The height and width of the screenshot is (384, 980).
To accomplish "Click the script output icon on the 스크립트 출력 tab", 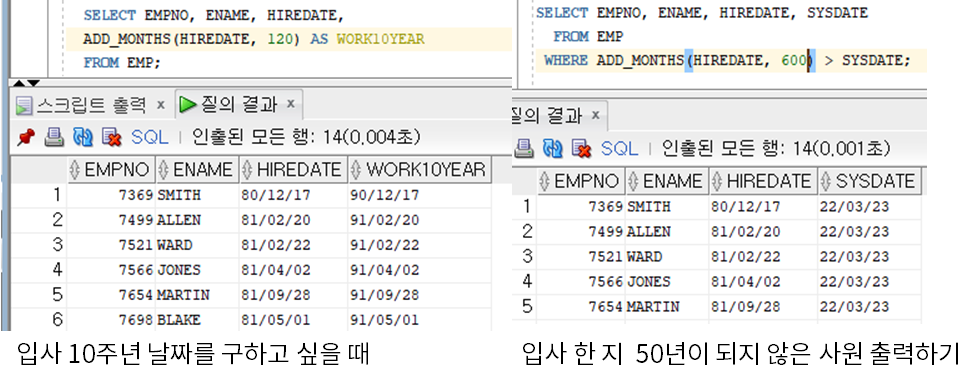I will [24, 105].
